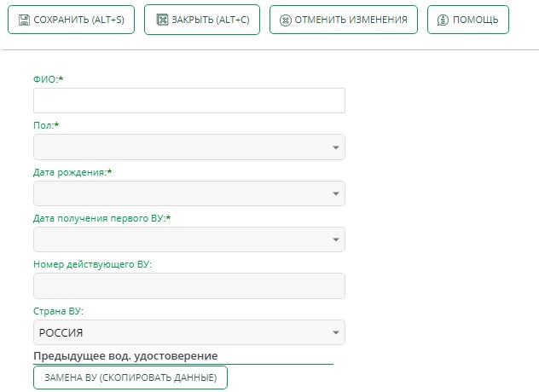
Task: Click the cancel icon in ОТМЕНИТЬ ИЗМЕНЕНИЯ
Action: (286, 20)
